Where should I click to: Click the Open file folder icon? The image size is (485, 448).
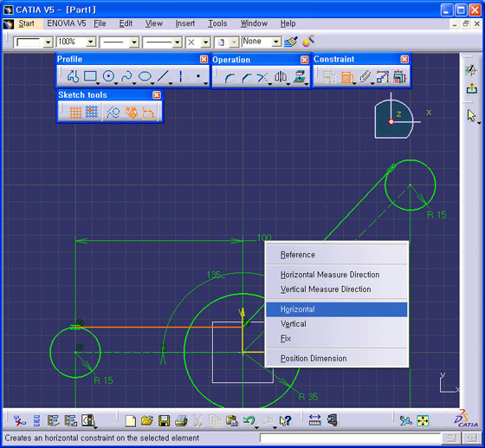[x=147, y=421]
